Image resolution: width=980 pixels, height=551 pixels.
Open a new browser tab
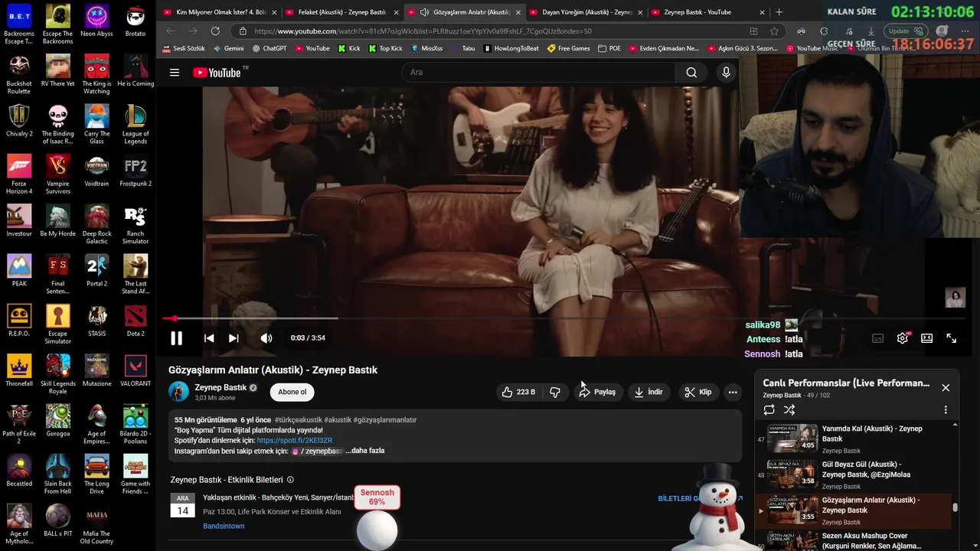pos(779,12)
